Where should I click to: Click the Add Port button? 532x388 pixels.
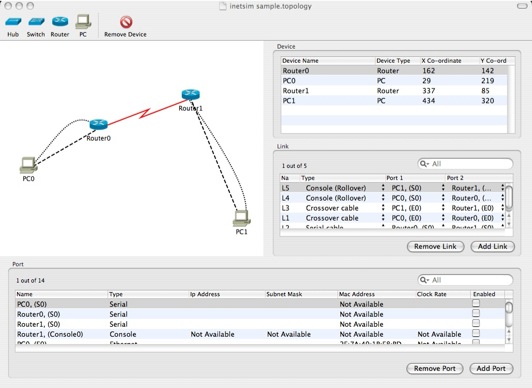click(x=491, y=368)
